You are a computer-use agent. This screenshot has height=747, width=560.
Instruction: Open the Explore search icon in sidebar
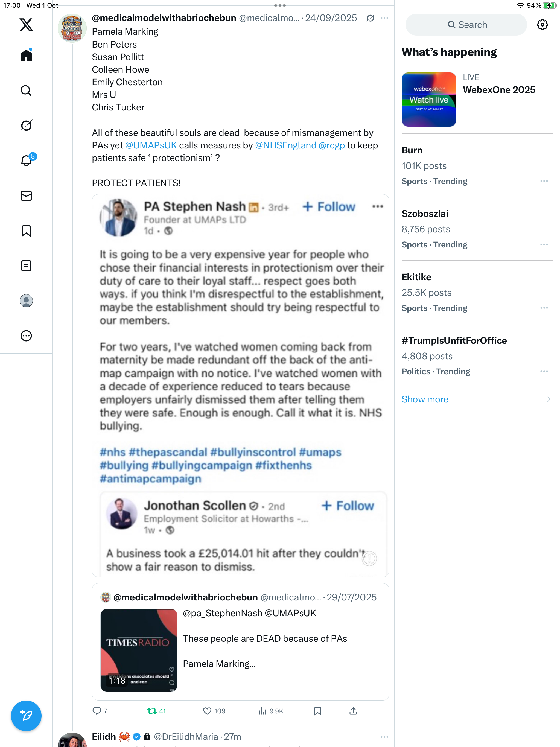point(26,91)
